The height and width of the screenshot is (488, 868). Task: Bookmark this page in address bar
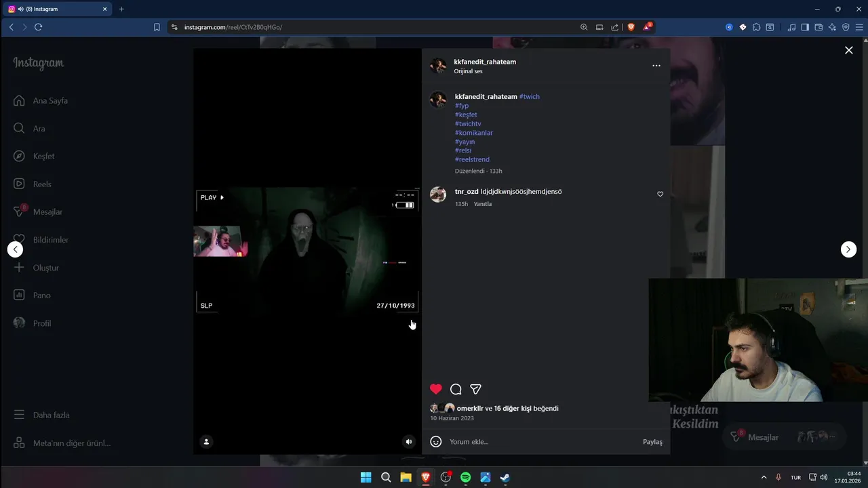157,27
